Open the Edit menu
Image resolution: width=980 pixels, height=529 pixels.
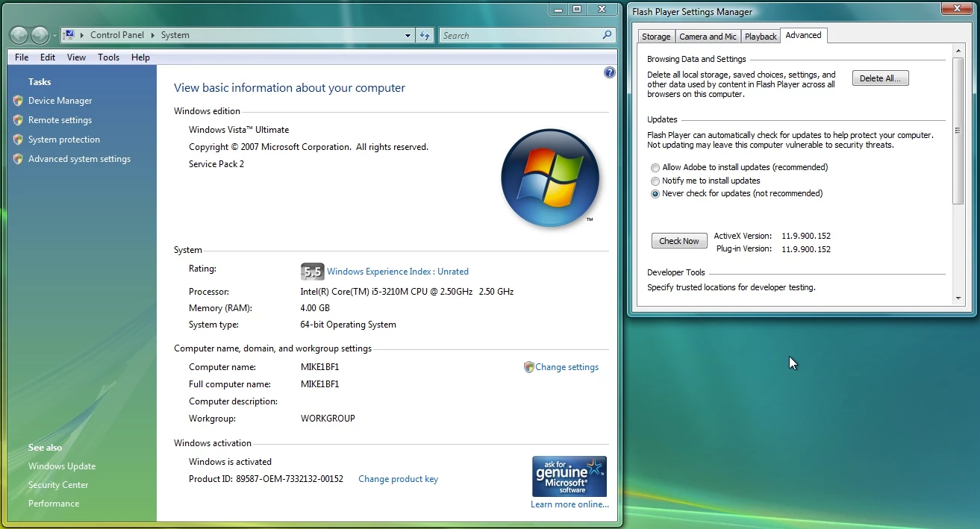pos(48,57)
